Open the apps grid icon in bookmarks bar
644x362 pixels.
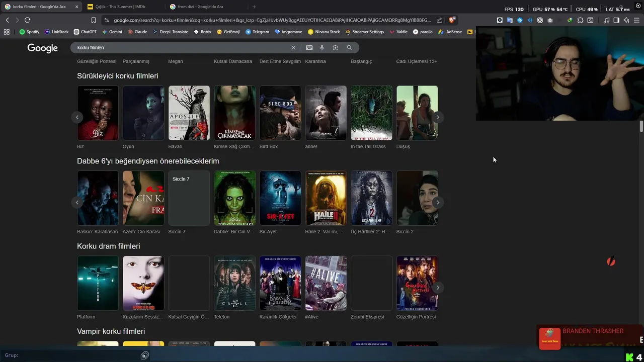click(x=7, y=32)
